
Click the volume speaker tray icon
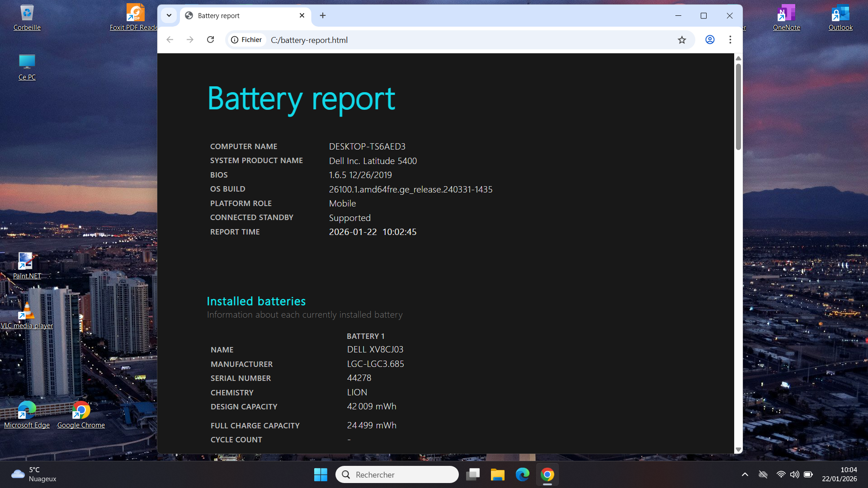pyautogui.click(x=794, y=474)
